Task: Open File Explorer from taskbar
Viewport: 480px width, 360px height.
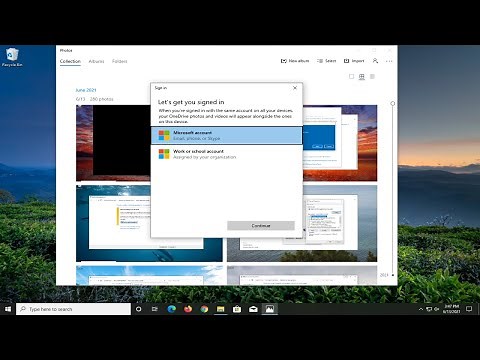Action: [x=221, y=309]
